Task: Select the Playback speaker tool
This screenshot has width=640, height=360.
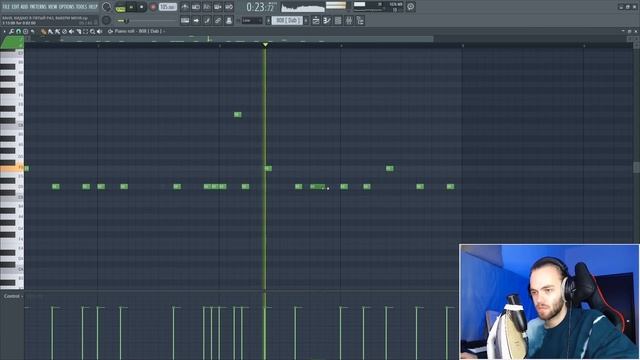Action: point(100,31)
